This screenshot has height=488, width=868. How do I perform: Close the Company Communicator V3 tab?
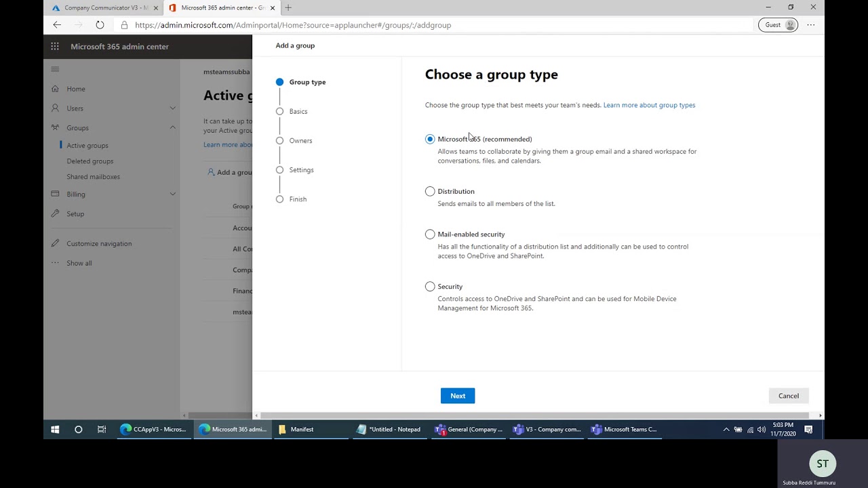click(156, 7)
